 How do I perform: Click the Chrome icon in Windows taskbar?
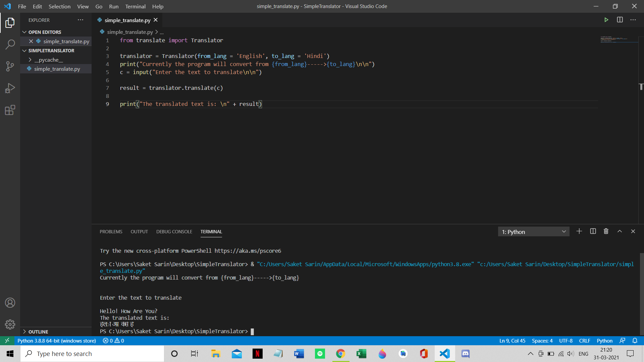click(340, 354)
